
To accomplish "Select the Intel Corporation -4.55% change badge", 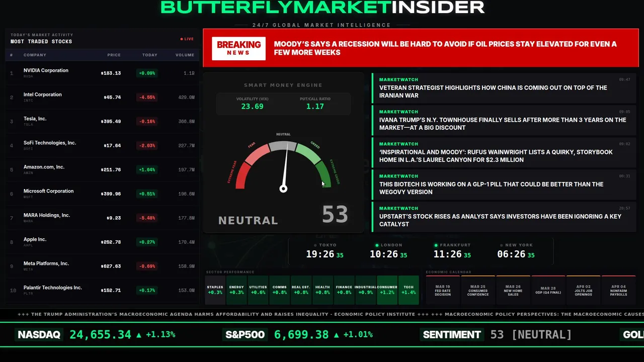I will (x=147, y=97).
